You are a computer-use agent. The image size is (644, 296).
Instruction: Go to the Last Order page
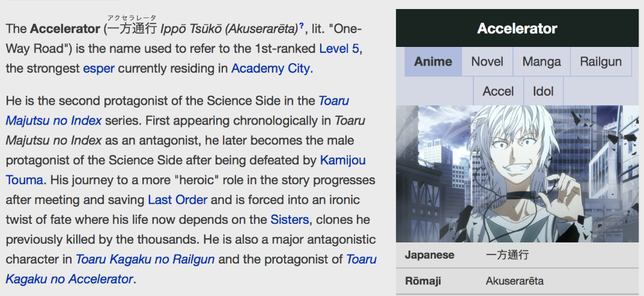(177, 200)
